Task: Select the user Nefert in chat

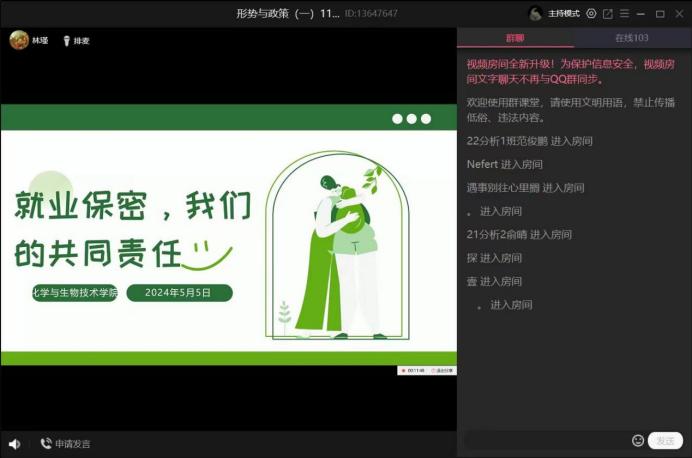Action: (x=482, y=164)
